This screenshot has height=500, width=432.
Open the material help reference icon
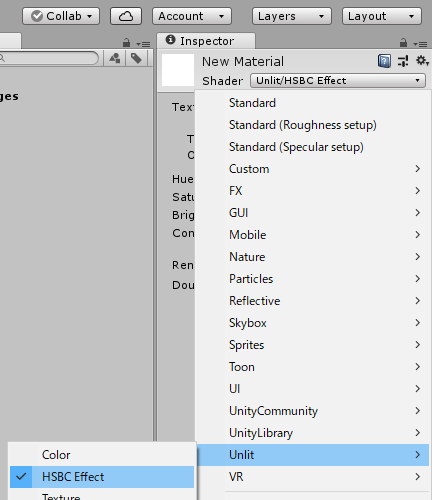pyautogui.click(x=384, y=61)
